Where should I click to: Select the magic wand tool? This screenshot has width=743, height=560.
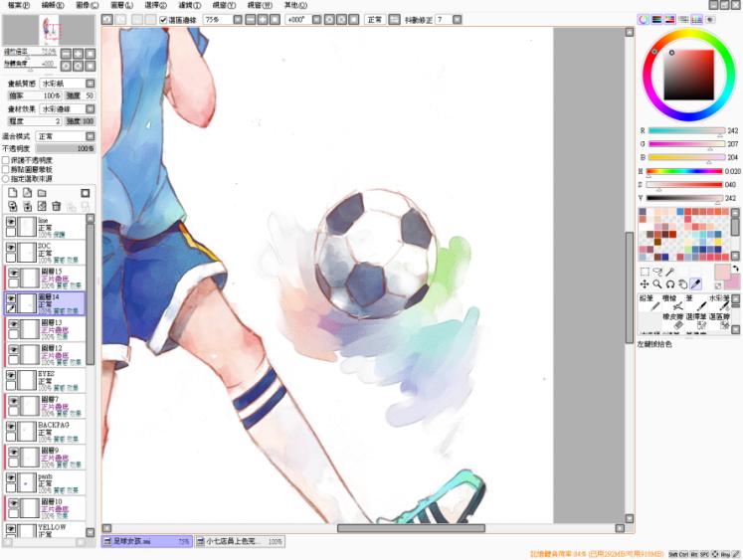(x=670, y=271)
